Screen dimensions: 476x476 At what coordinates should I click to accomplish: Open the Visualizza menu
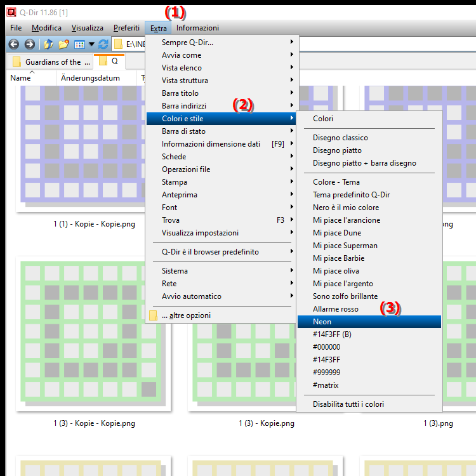click(88, 28)
